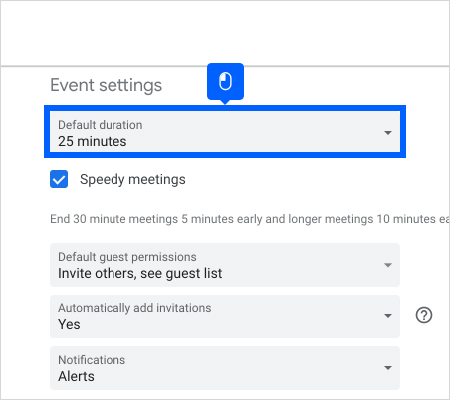
Task: Click the Default duration field label
Action: (x=100, y=125)
